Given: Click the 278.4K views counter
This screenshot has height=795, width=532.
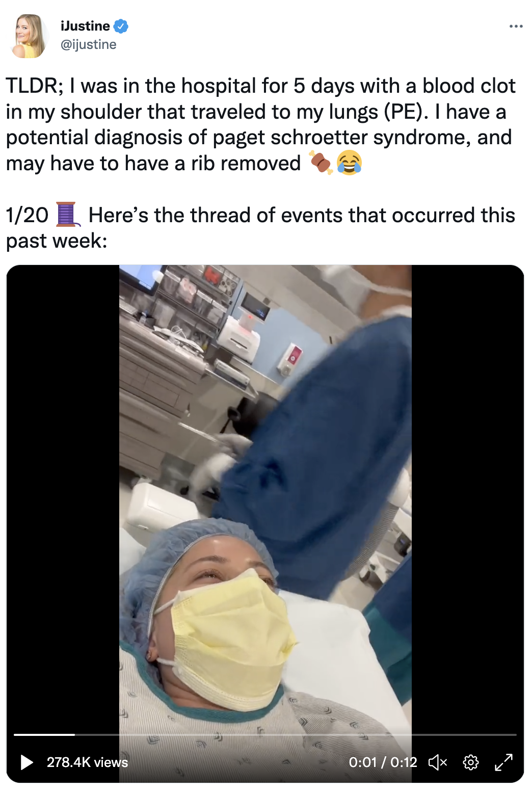Looking at the screenshot, I should [x=87, y=762].
